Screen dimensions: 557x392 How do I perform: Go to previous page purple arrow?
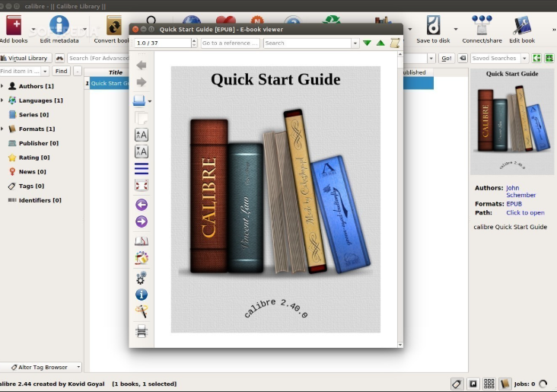(x=142, y=205)
